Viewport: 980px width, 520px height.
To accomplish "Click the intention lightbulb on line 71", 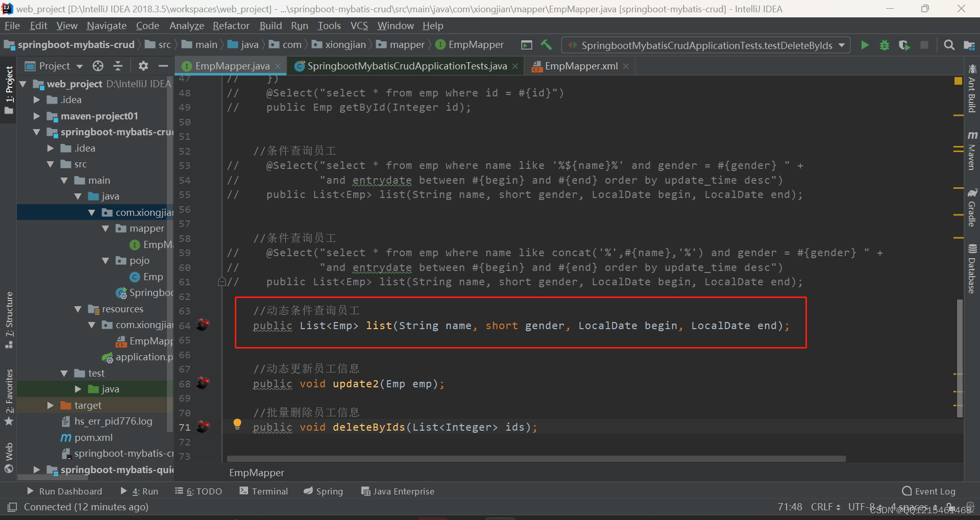I will pyautogui.click(x=237, y=424).
